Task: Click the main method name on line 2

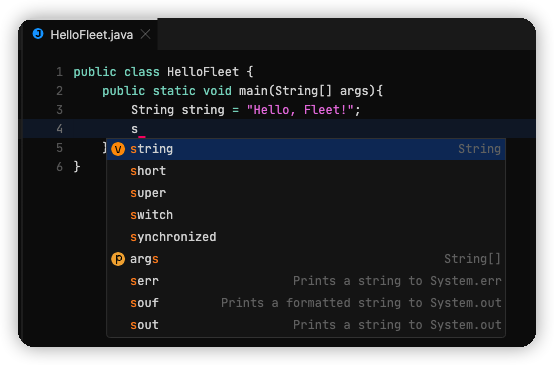Action: [x=253, y=91]
